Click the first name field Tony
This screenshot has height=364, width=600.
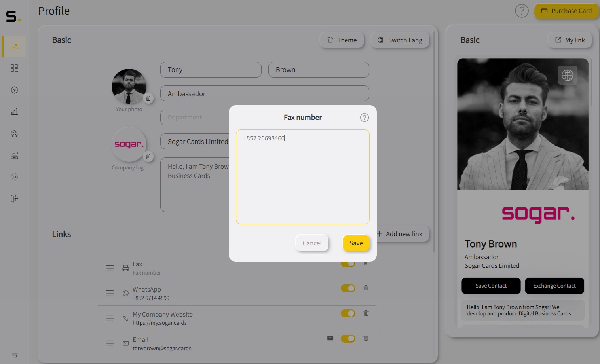pyautogui.click(x=211, y=70)
